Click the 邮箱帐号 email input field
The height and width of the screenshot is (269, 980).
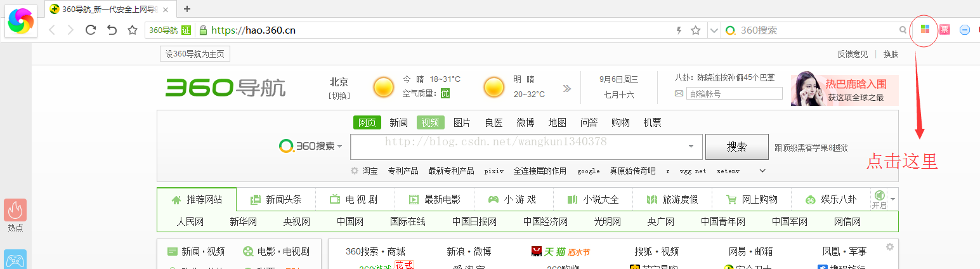735,93
